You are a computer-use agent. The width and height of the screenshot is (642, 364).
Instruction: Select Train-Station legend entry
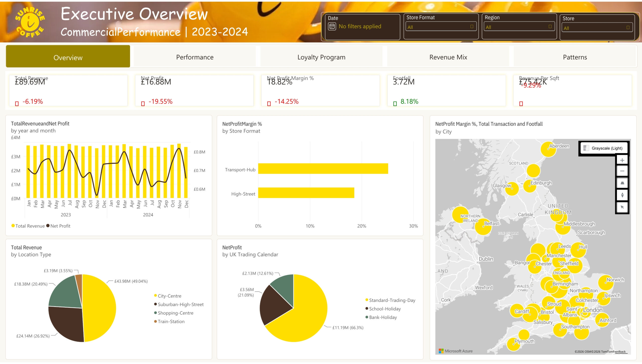tap(169, 321)
